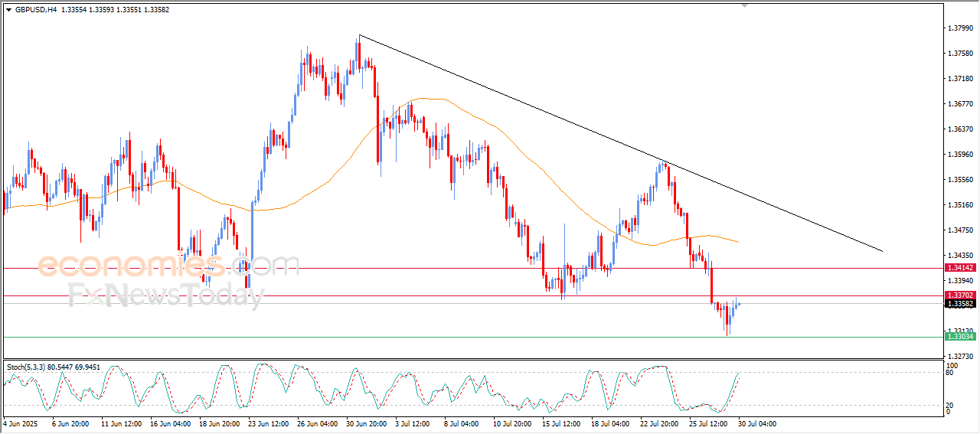Click the 1.37180 price axis value
The width and height of the screenshot is (980, 434).
(960, 79)
